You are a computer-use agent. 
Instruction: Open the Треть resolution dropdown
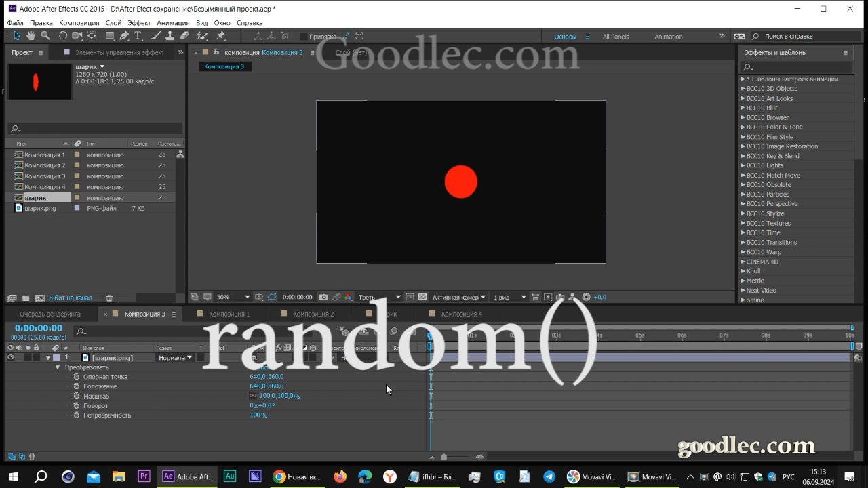(379, 297)
